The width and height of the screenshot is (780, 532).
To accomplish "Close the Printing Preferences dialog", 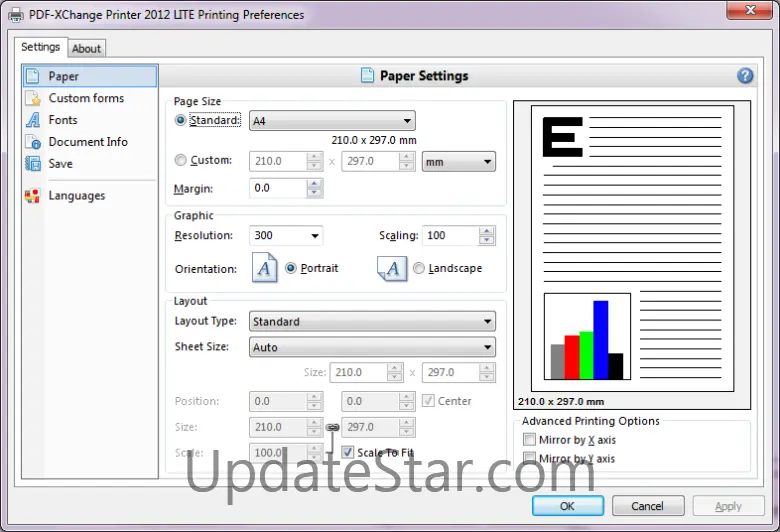I will pos(751,10).
